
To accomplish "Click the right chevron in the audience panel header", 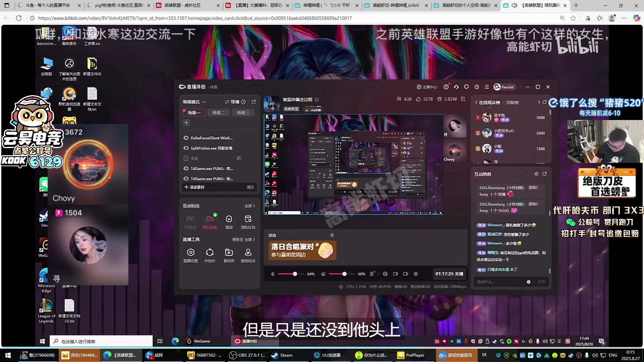I will [x=539, y=102].
